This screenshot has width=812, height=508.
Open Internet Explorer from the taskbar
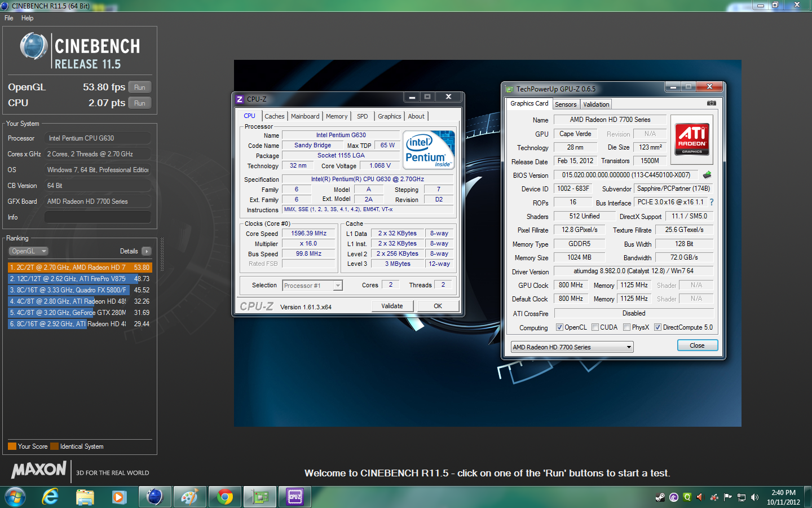pyautogui.click(x=50, y=497)
